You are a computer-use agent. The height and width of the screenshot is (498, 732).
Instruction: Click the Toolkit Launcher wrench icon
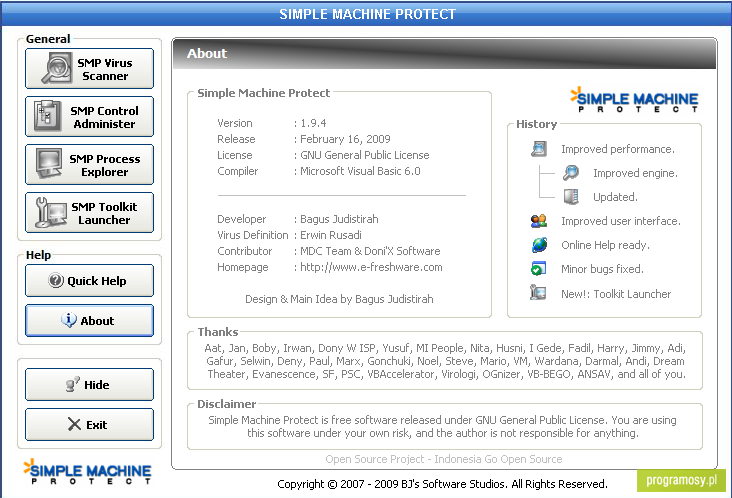pos(51,212)
